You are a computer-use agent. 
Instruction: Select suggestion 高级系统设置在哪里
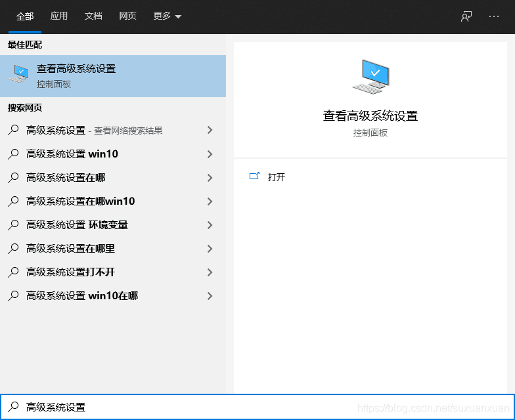click(71, 248)
